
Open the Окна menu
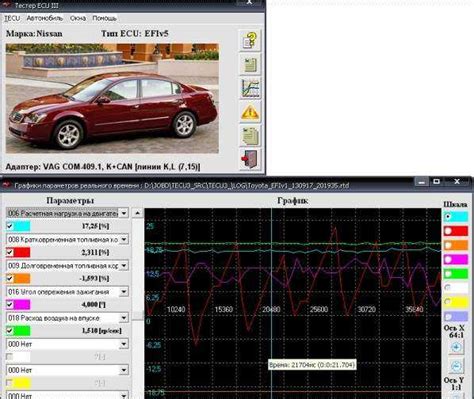pyautogui.click(x=78, y=18)
